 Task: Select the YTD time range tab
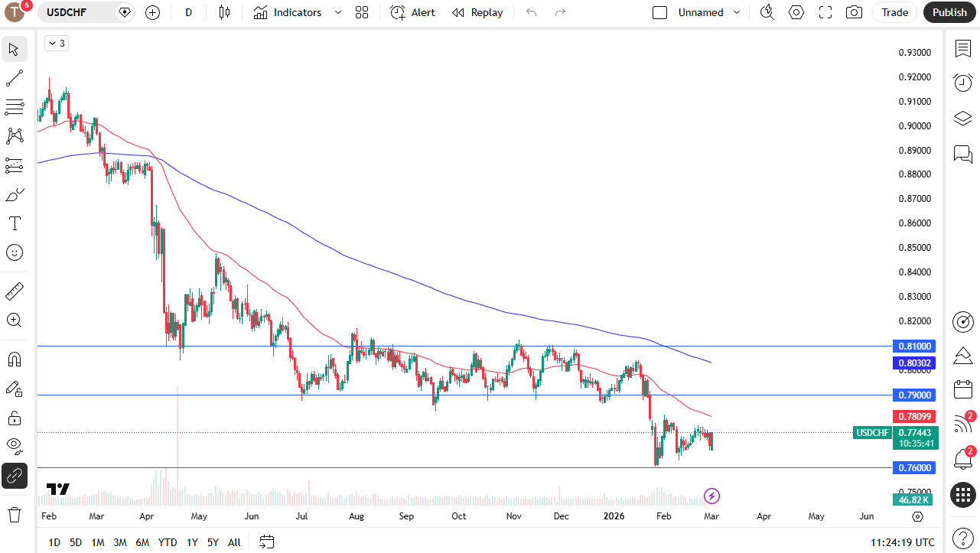168,542
